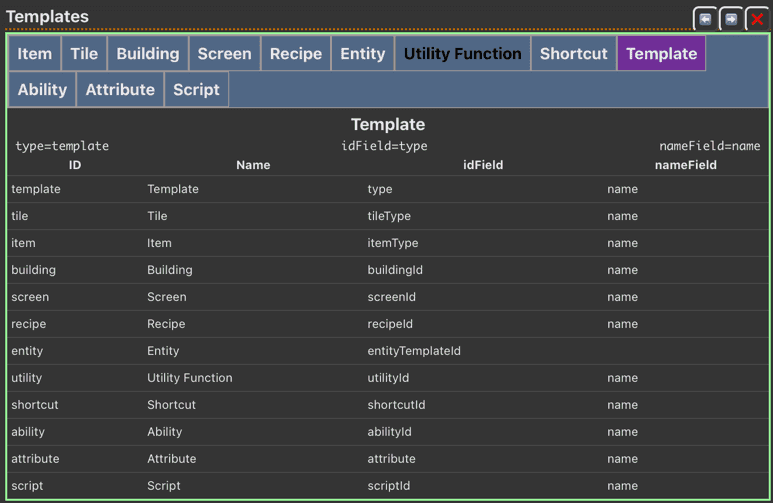Switch to the Ability tab
Screen dimensions: 773x503
[42, 90]
